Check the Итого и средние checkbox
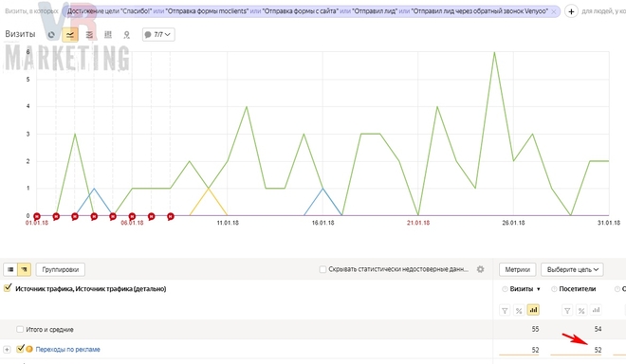Screen dimensions: 626x364 [20, 329]
